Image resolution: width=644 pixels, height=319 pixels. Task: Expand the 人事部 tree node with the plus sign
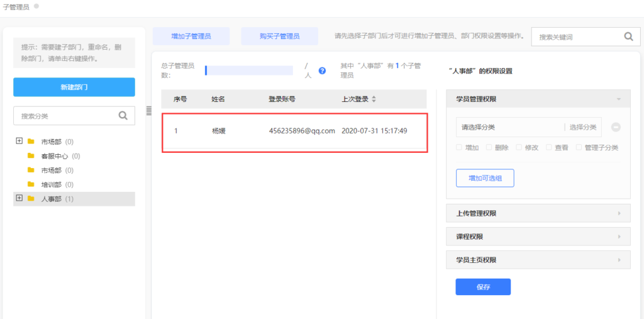[x=19, y=198]
